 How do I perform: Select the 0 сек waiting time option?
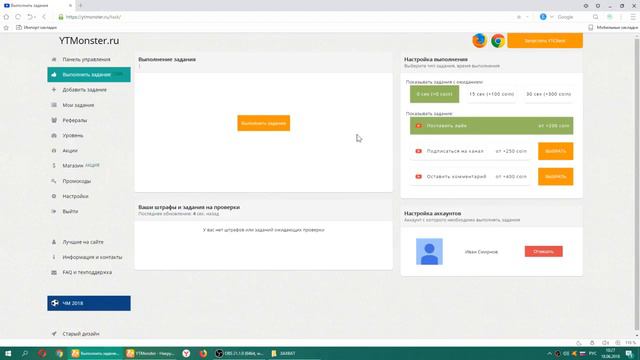click(x=434, y=94)
